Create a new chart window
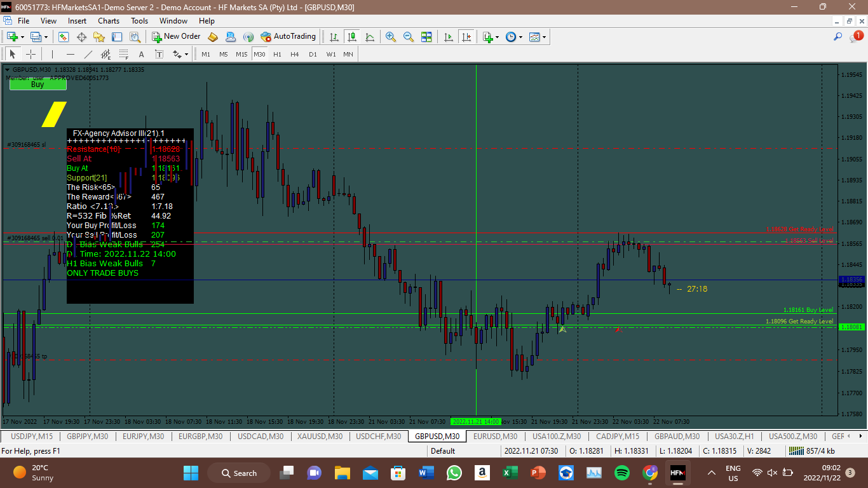The width and height of the screenshot is (868, 488). pos(11,37)
